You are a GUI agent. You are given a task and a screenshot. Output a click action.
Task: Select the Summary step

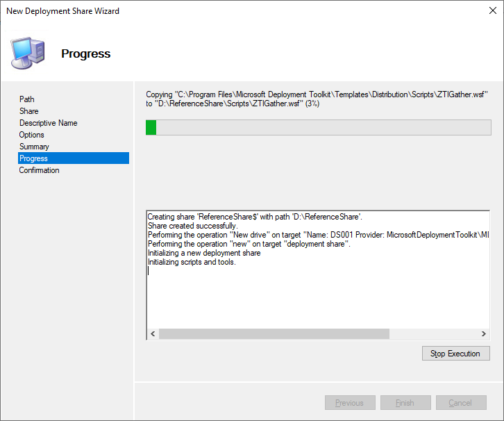[x=34, y=147]
